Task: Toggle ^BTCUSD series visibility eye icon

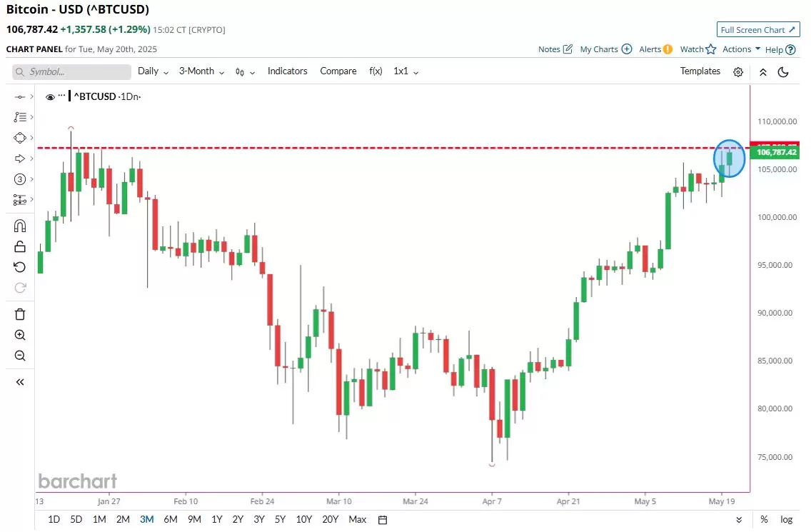Action: [x=50, y=97]
